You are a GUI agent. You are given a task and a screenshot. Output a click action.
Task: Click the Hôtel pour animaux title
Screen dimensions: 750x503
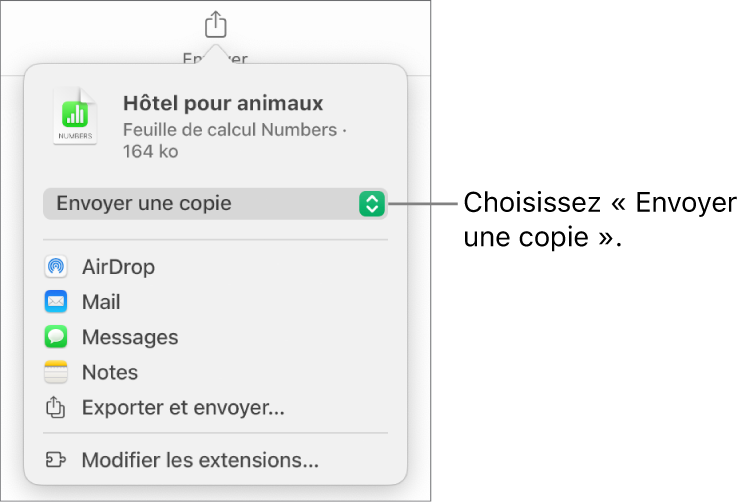[222, 104]
